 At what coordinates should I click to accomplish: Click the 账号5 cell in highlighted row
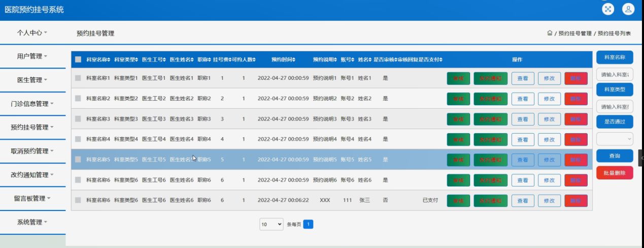(348, 160)
